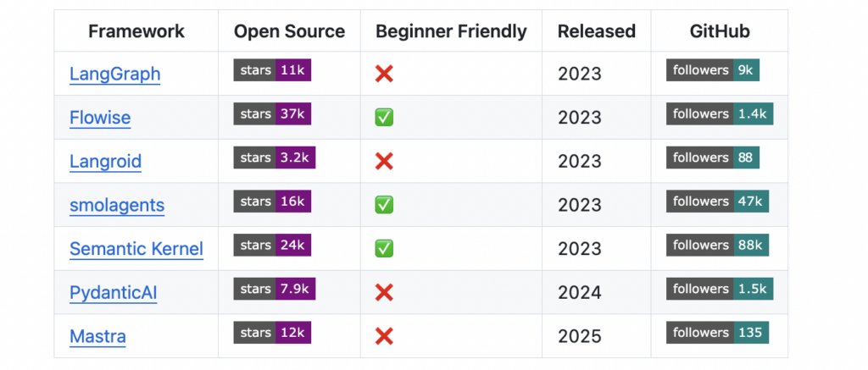The height and width of the screenshot is (370, 868).
Task: Open the LangGraph framework link
Action: click(114, 74)
